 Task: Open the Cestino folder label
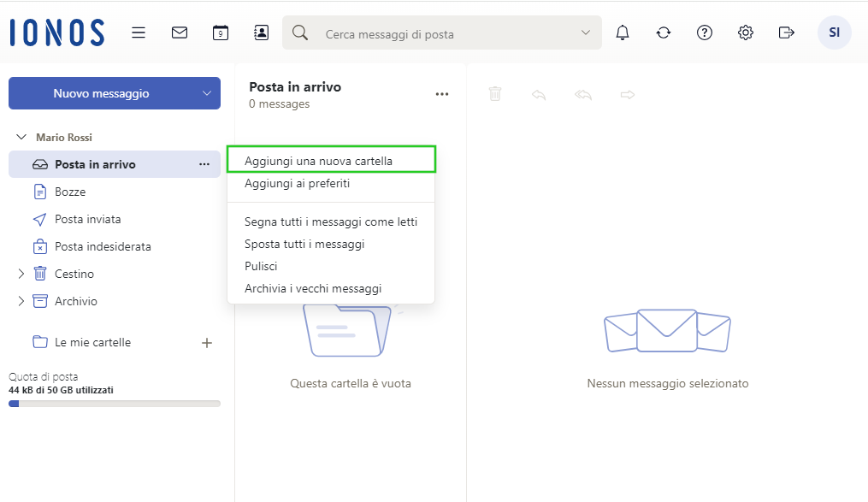click(74, 274)
